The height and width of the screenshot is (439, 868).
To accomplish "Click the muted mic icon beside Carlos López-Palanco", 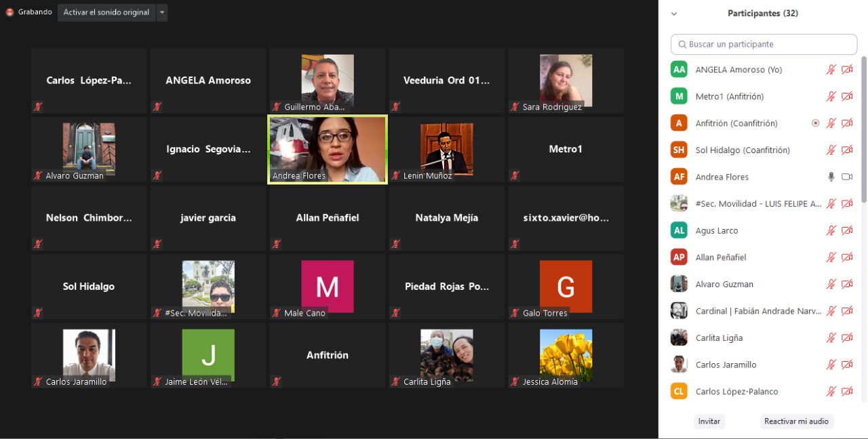I will coord(831,392).
